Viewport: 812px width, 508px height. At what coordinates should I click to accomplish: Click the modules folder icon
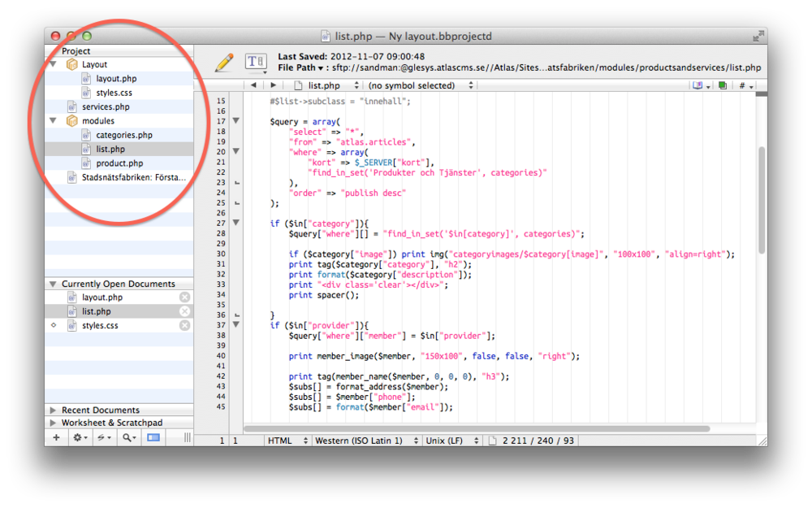click(72, 121)
